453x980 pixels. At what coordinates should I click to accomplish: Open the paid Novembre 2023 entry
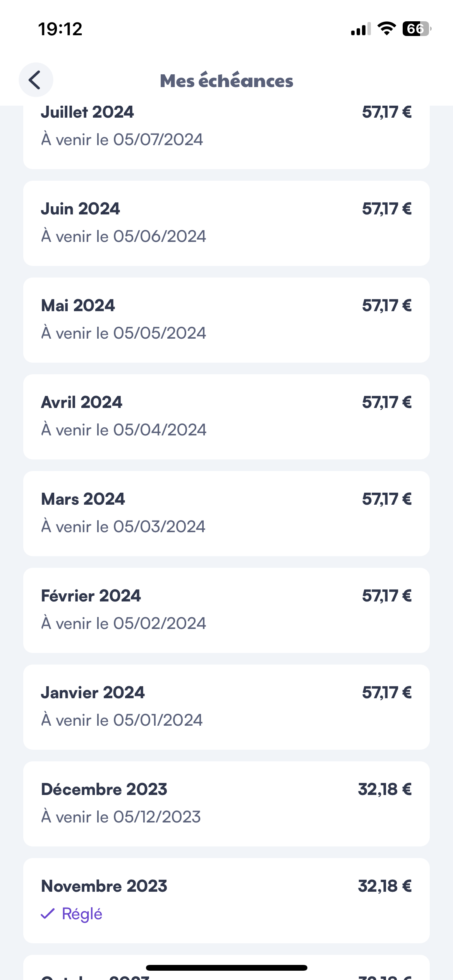[x=226, y=900]
